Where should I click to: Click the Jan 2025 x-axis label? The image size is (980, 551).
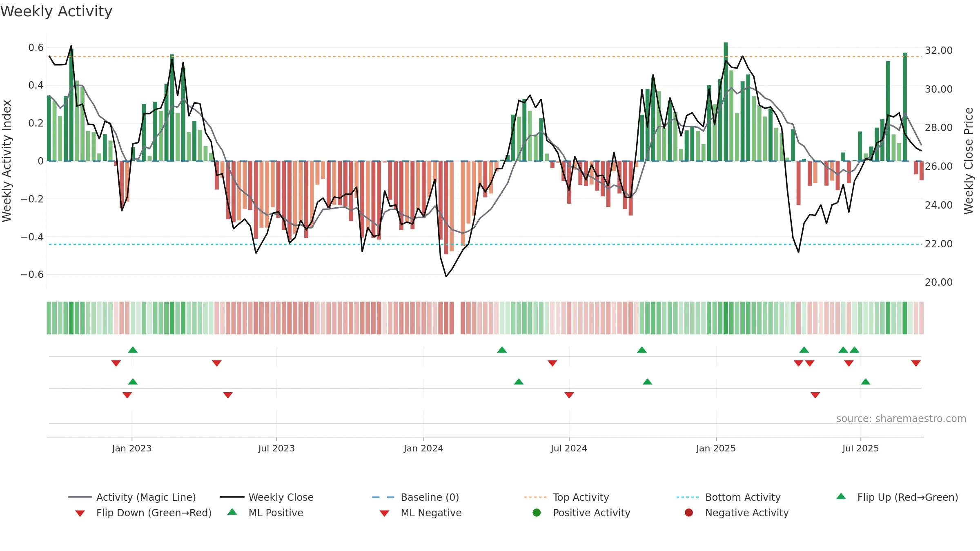click(x=716, y=448)
